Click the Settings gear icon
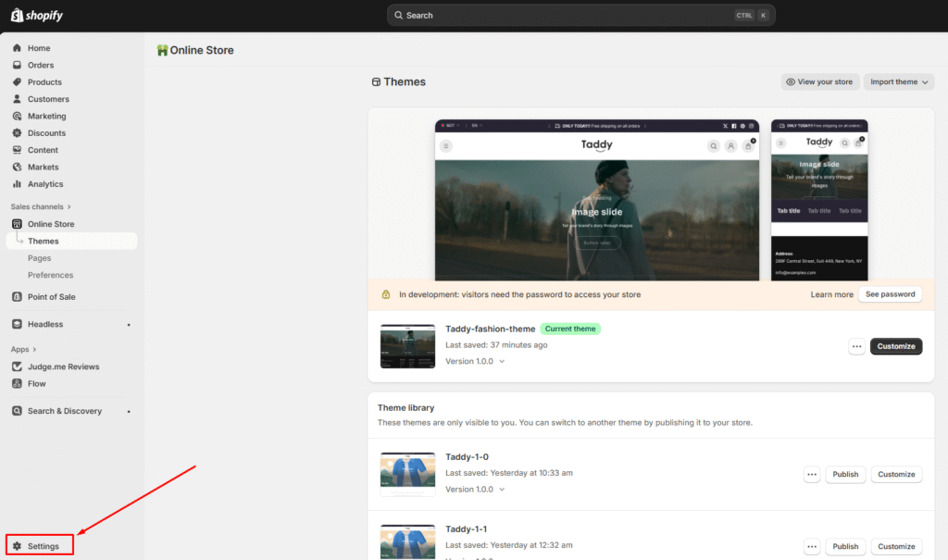Image resolution: width=948 pixels, height=560 pixels. [x=17, y=546]
